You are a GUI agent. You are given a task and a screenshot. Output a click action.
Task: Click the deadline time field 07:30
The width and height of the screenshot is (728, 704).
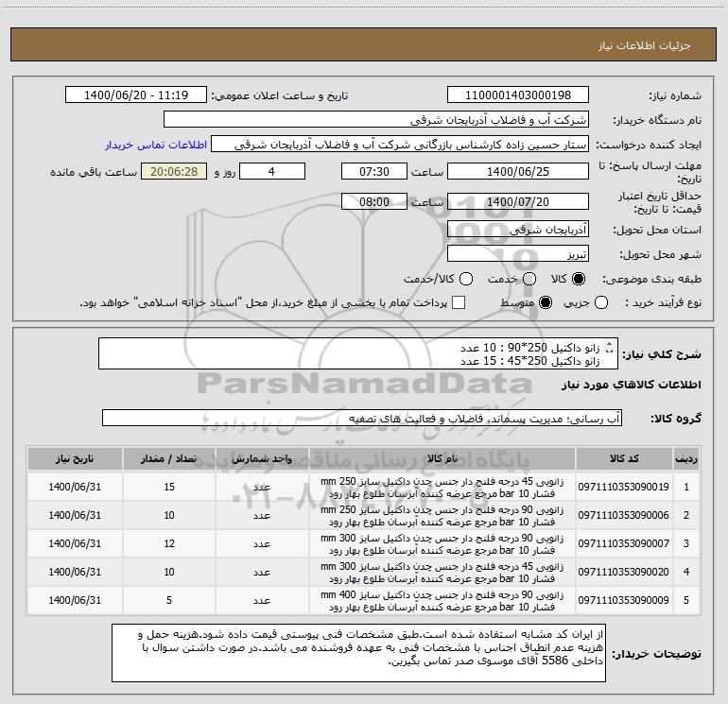tap(374, 172)
